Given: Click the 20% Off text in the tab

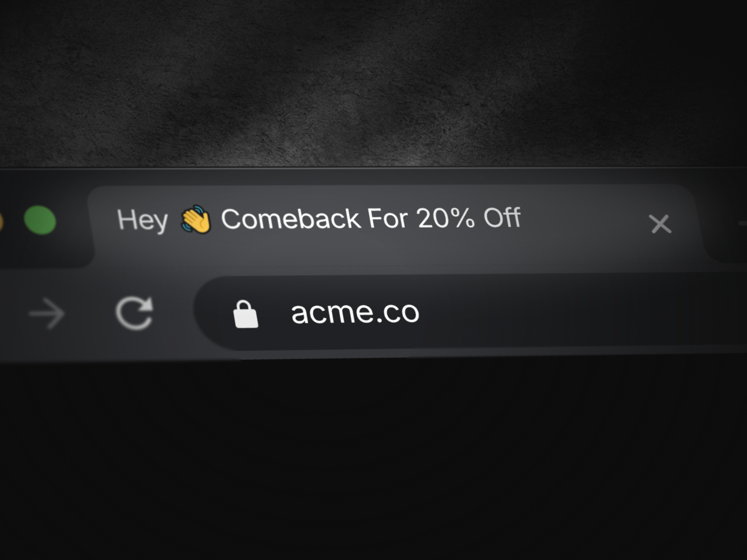Looking at the screenshot, I should 469,217.
